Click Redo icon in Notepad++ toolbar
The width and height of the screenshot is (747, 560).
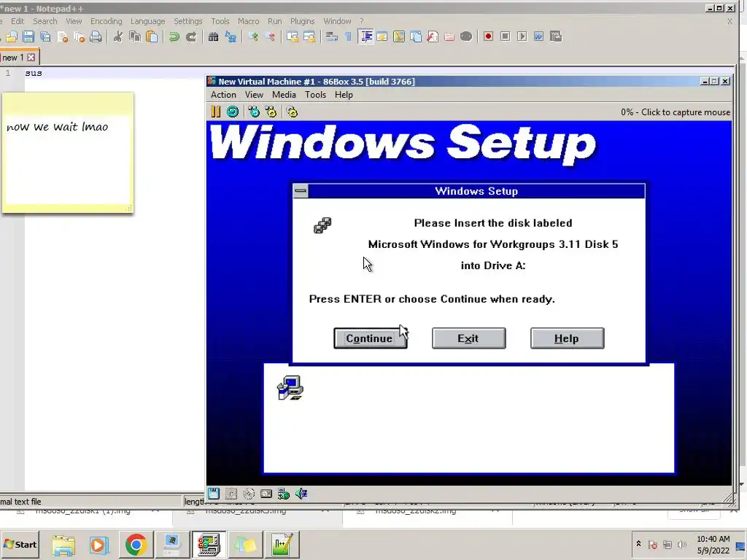click(191, 36)
